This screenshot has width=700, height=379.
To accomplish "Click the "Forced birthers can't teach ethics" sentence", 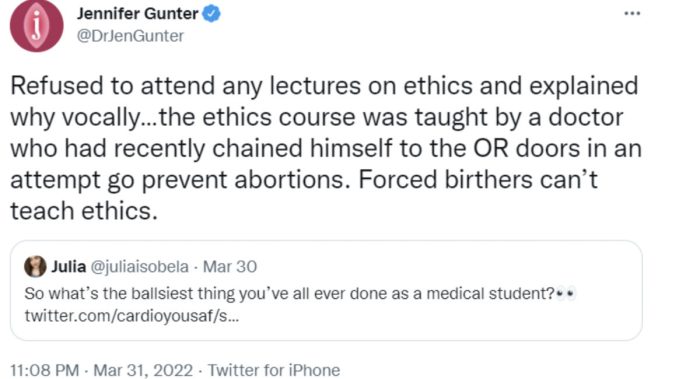I will click(304, 195).
